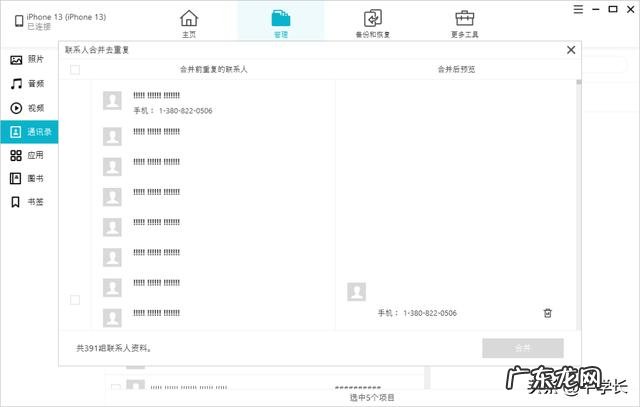Viewport: 640px width, 407px height.
Task: Click the 合并后预览 column header
Action: pos(456,69)
